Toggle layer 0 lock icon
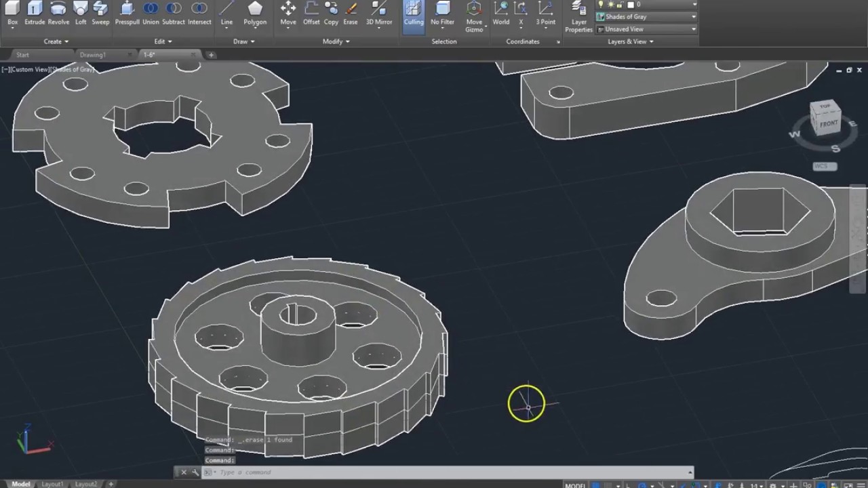 click(620, 4)
